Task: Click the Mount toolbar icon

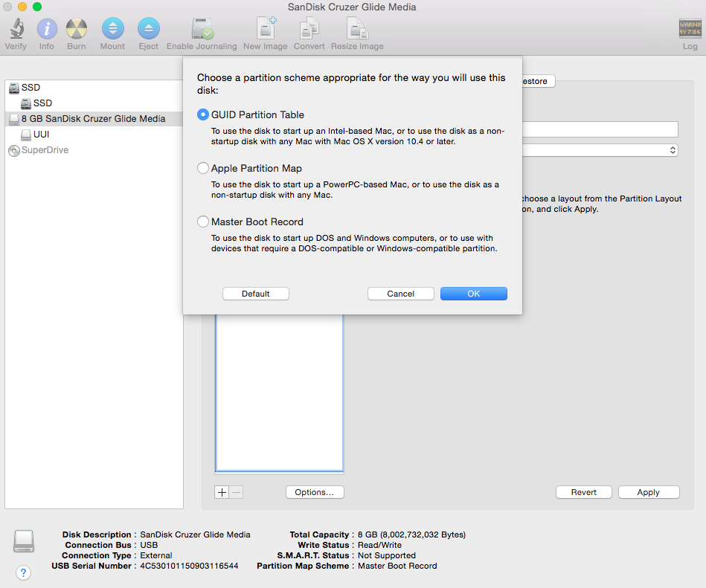Action: (112, 29)
